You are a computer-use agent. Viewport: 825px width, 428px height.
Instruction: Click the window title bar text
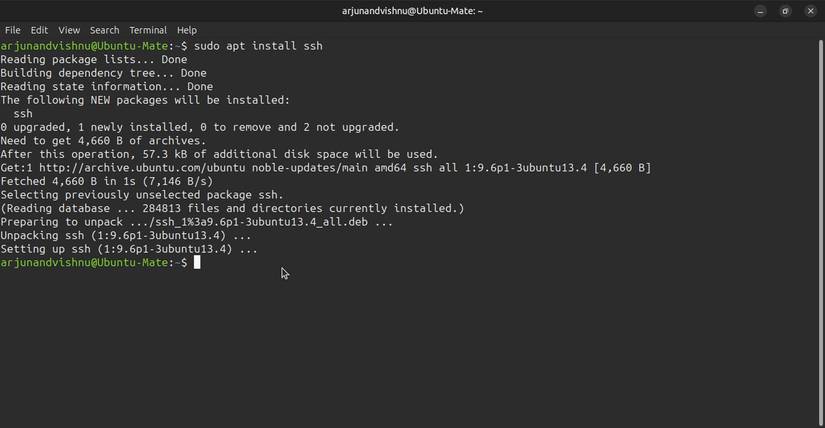[x=412, y=11]
